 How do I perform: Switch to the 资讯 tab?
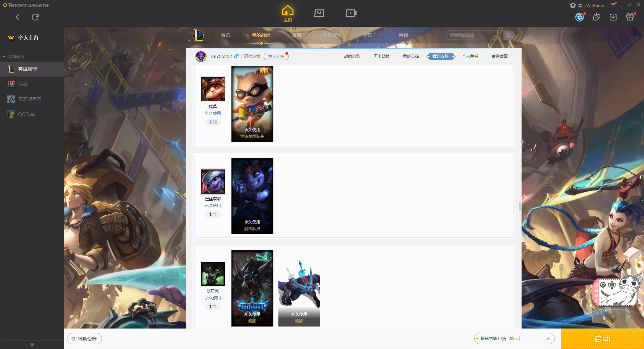225,35
